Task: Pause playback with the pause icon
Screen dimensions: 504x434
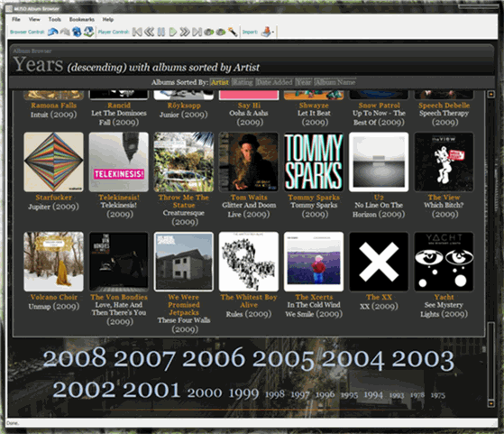Action: [x=161, y=32]
